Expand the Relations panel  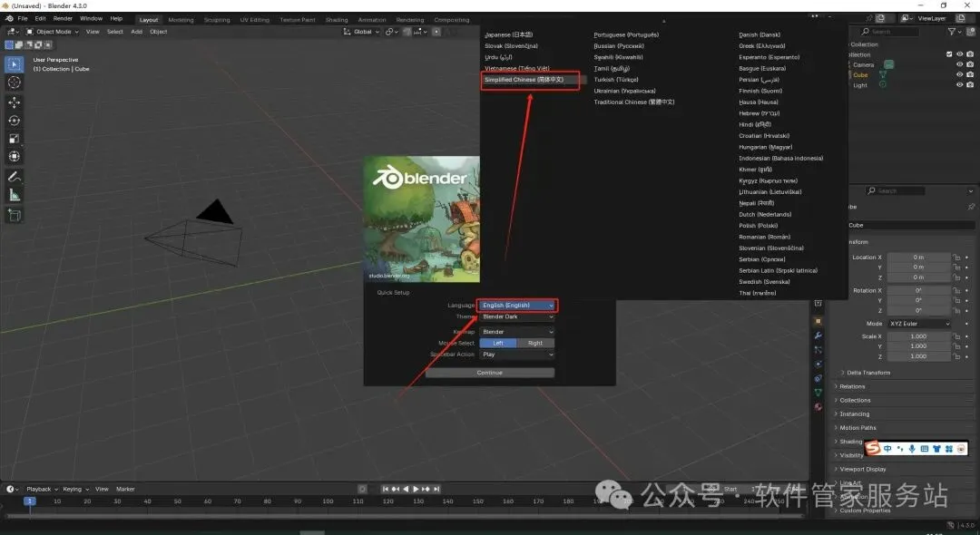[x=852, y=386]
